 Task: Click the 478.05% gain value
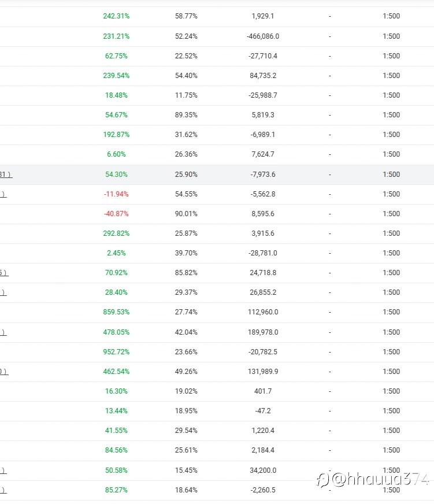116,332
